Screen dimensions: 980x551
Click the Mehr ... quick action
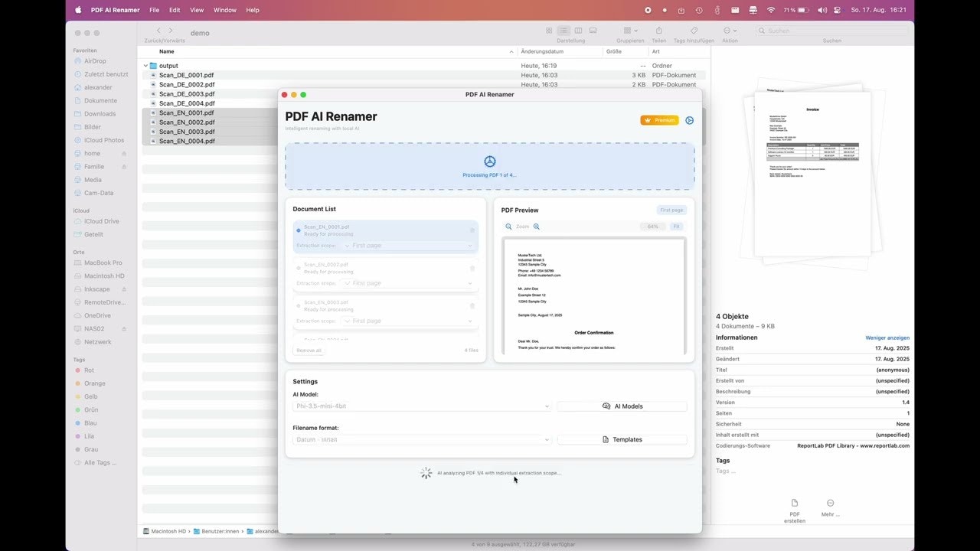click(x=831, y=507)
